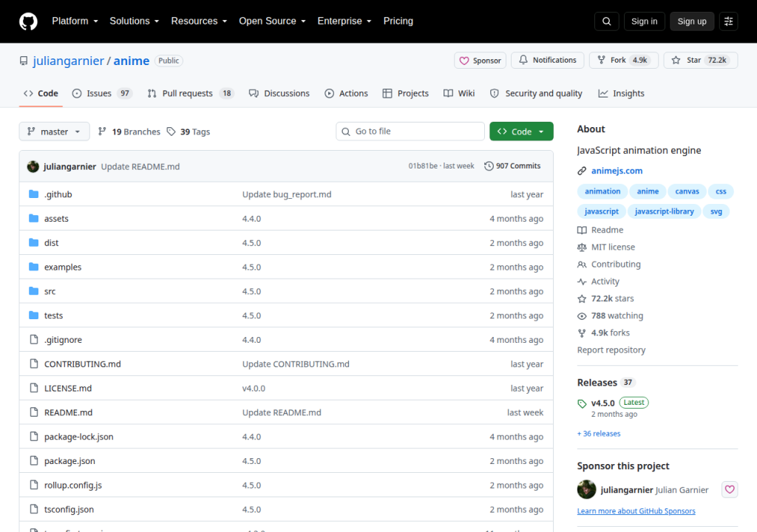Image resolution: width=757 pixels, height=532 pixels.
Task: Open the src folder
Action: click(50, 291)
